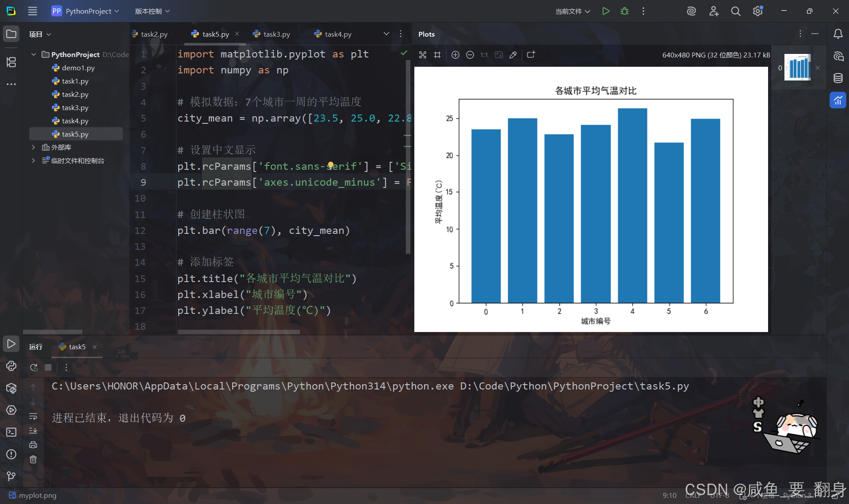Click myplot.png in the status bar

tap(37, 495)
